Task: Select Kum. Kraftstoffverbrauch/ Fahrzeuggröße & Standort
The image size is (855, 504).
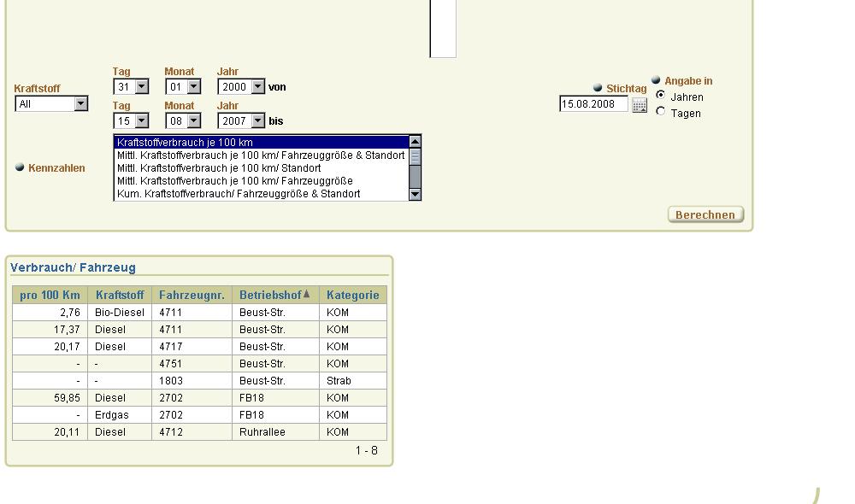Action: pyautogui.click(x=262, y=194)
